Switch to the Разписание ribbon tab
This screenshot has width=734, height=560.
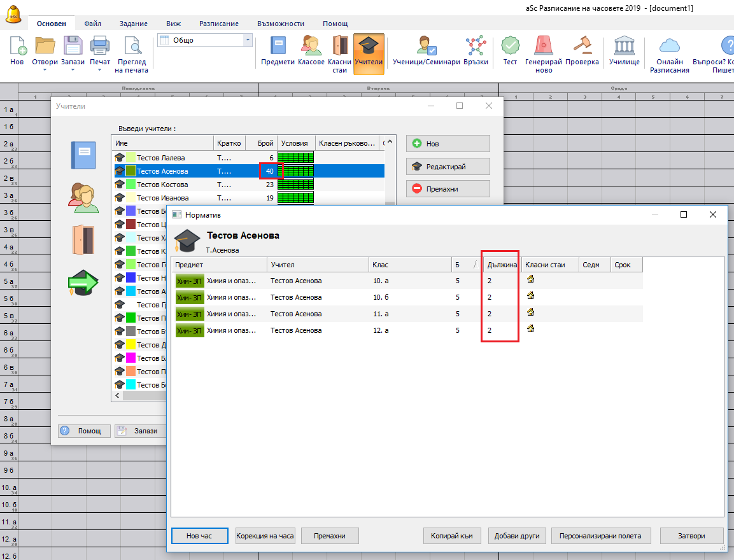pos(218,24)
